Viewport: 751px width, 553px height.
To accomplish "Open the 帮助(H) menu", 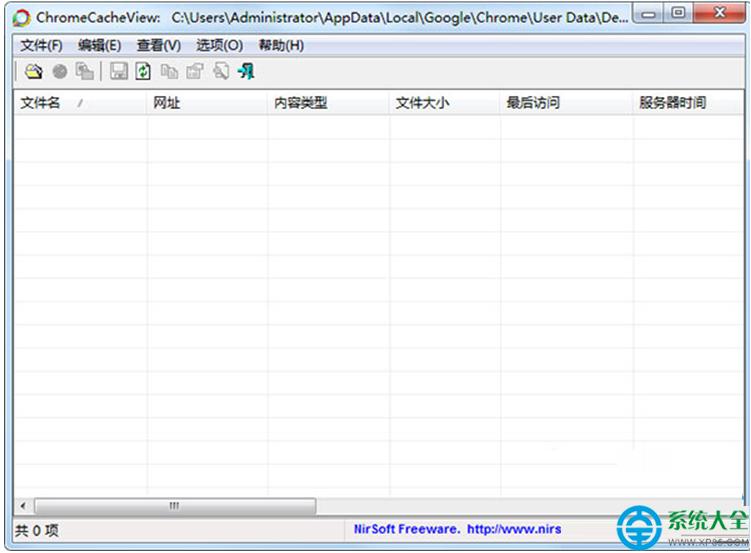I will [x=281, y=45].
